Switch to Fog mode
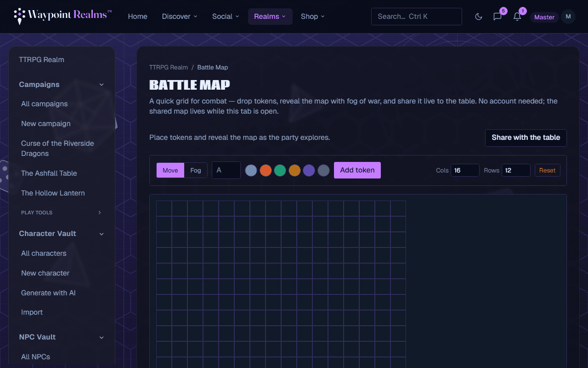Image resolution: width=588 pixels, height=368 pixels. tap(196, 170)
